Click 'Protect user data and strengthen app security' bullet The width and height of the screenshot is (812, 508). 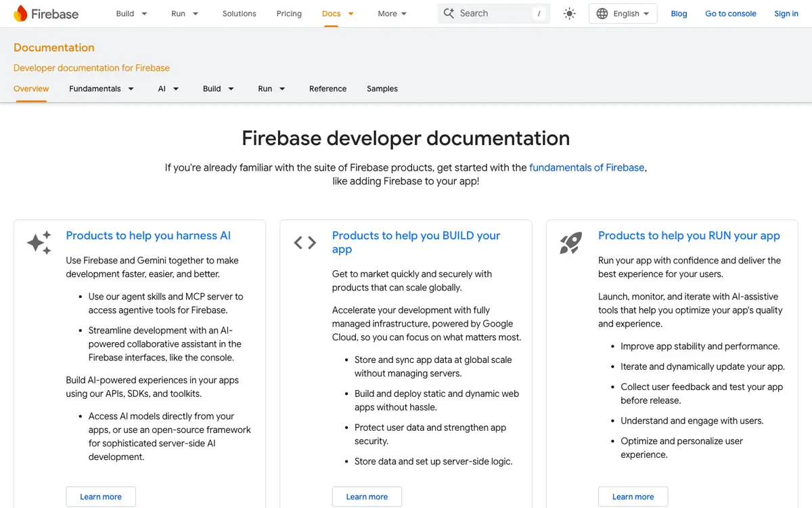point(430,434)
